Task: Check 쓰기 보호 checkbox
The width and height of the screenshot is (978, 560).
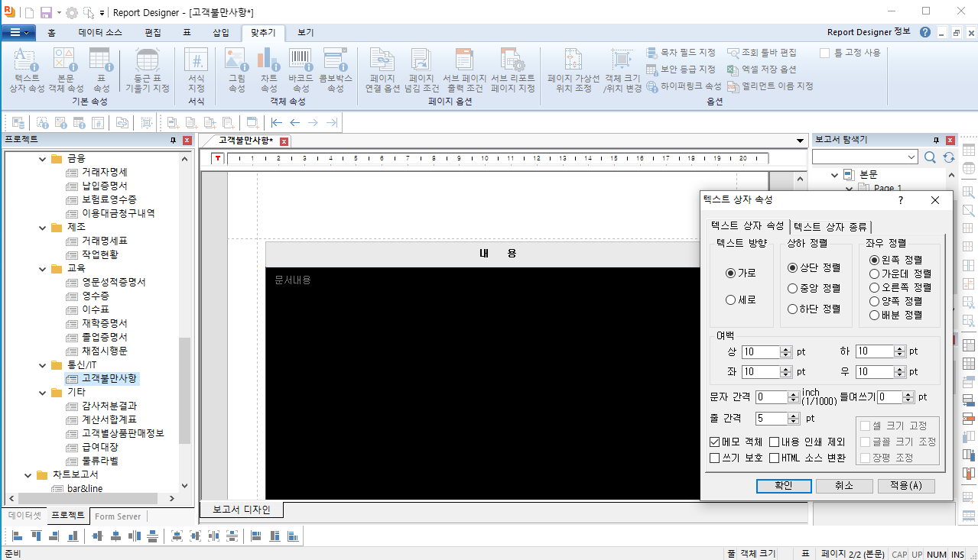Action: point(715,458)
